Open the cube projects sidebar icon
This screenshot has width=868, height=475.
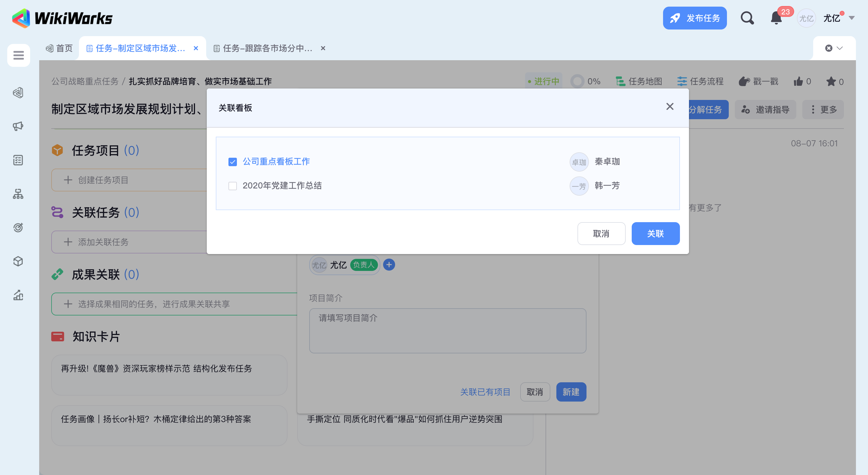click(18, 261)
